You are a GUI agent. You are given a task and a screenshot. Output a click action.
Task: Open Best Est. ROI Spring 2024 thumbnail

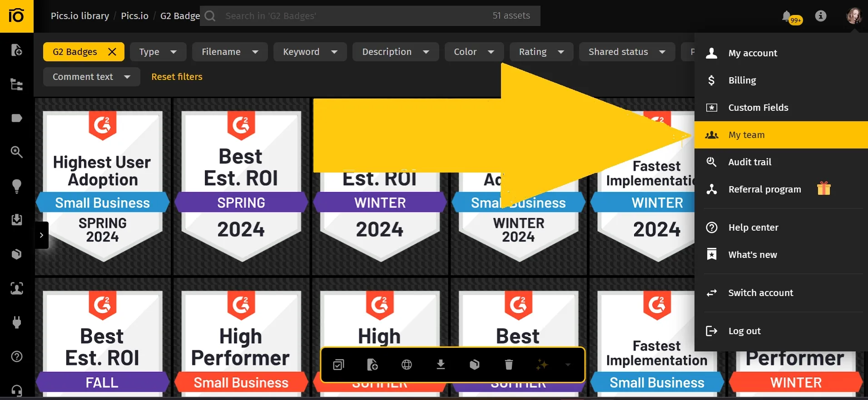[241, 187]
